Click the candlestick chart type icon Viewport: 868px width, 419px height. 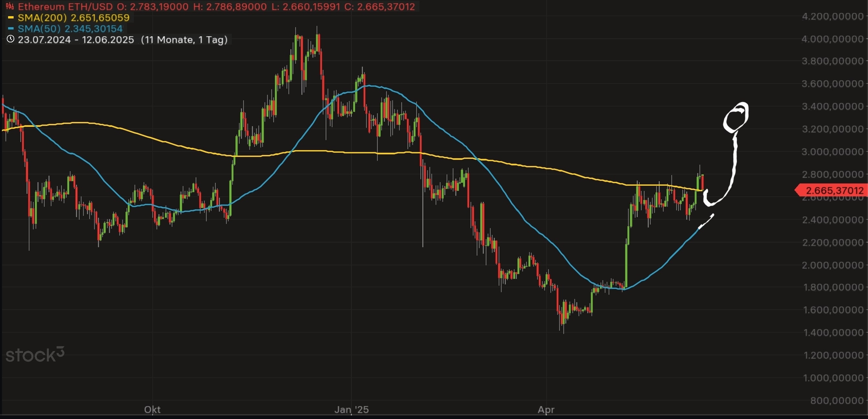pos(10,6)
